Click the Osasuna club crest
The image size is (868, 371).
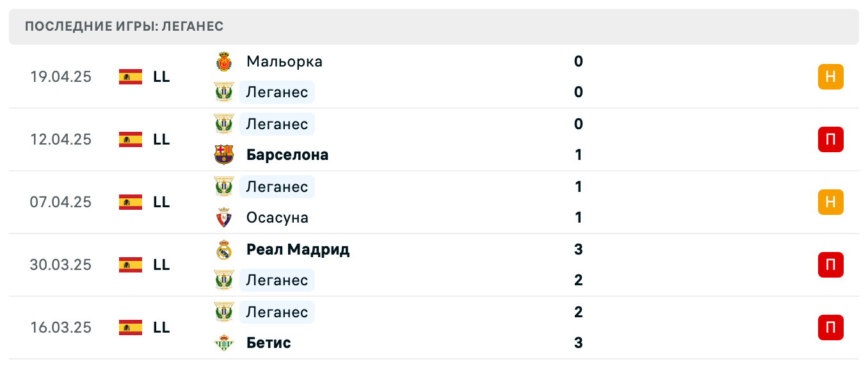click(225, 217)
